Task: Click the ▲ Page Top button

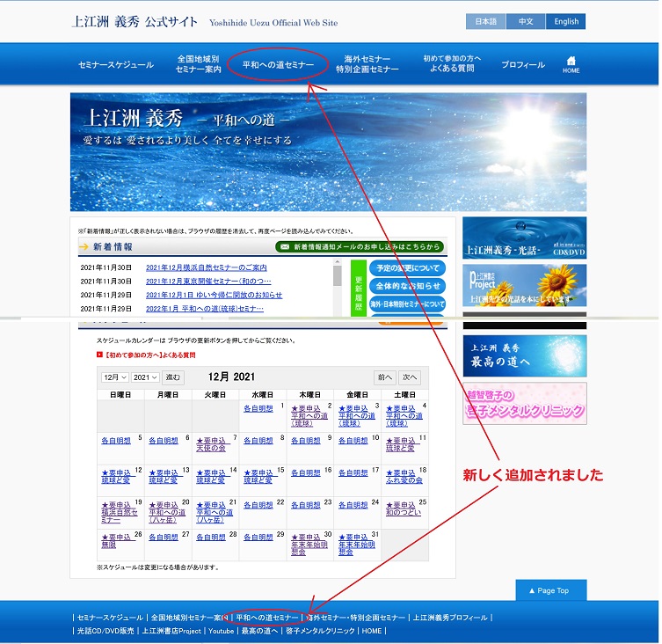Action: point(550,590)
